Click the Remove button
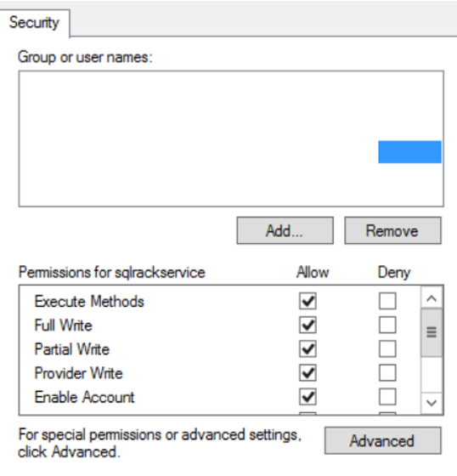 [392, 230]
